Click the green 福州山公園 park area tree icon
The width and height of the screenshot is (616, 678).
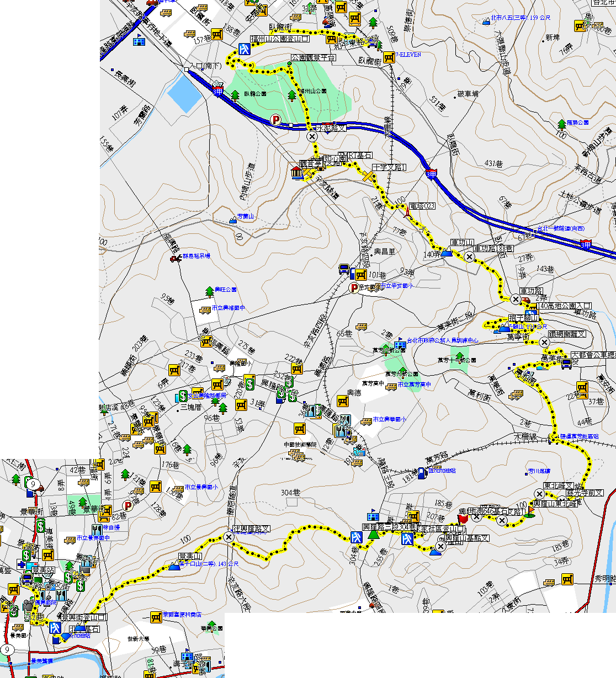click(292, 95)
